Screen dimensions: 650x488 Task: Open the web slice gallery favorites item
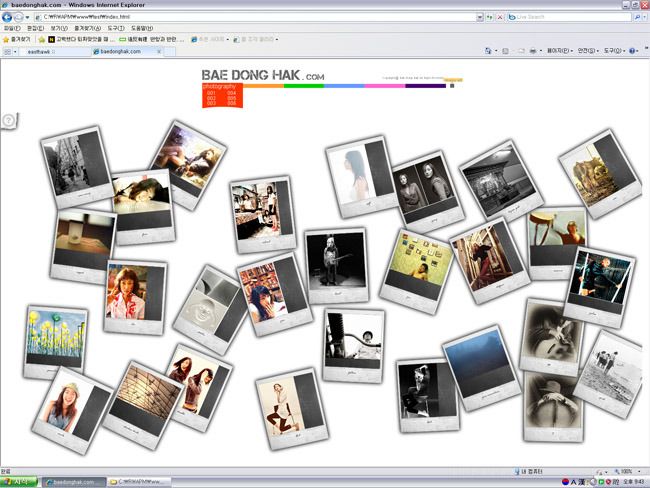point(255,39)
